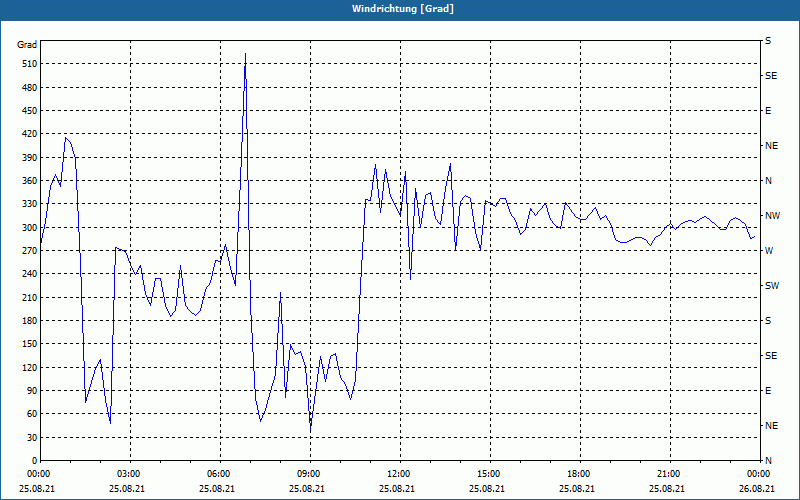The height and width of the screenshot is (500, 800).
Task: Click the 03:00 time label
Action: [130, 474]
